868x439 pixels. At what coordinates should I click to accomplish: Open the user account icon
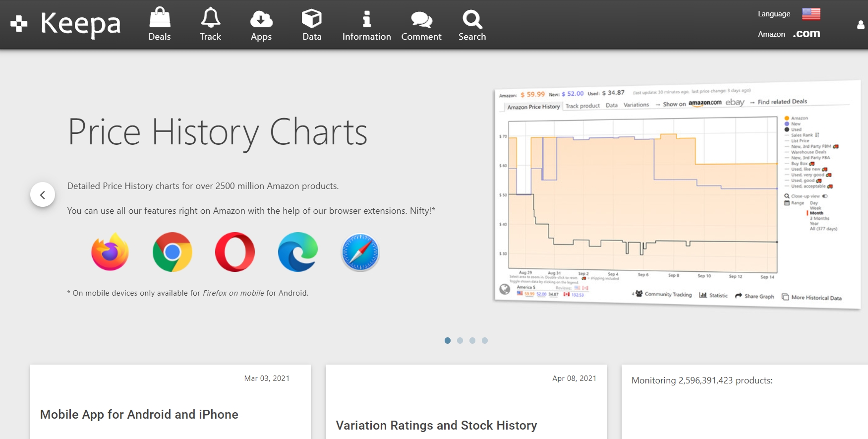click(x=861, y=24)
